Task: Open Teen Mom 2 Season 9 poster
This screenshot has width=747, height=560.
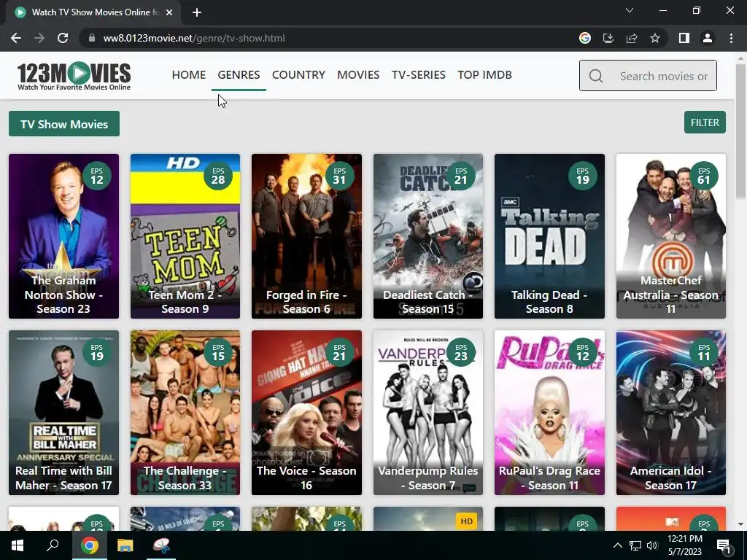Action: coord(185,236)
